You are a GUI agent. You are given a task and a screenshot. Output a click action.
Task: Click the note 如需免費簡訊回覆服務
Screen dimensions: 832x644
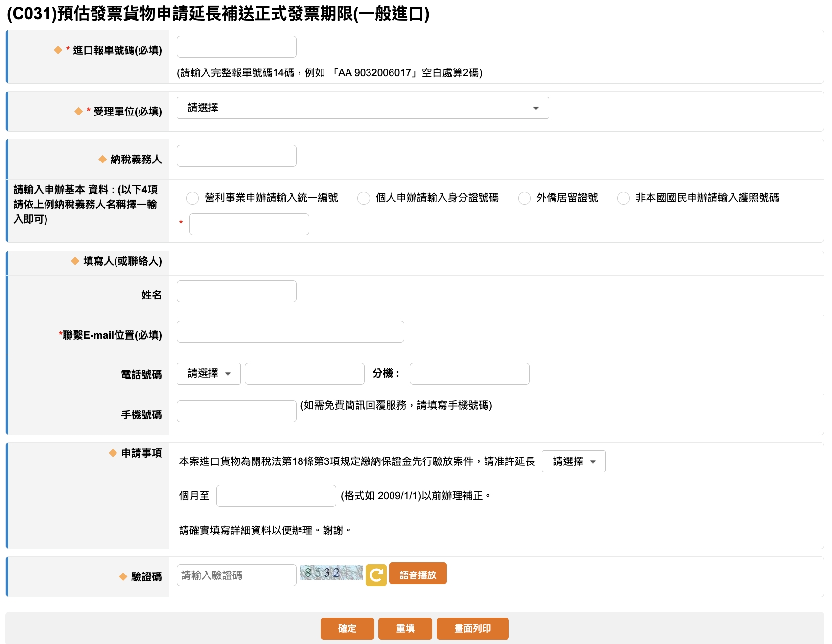point(396,405)
